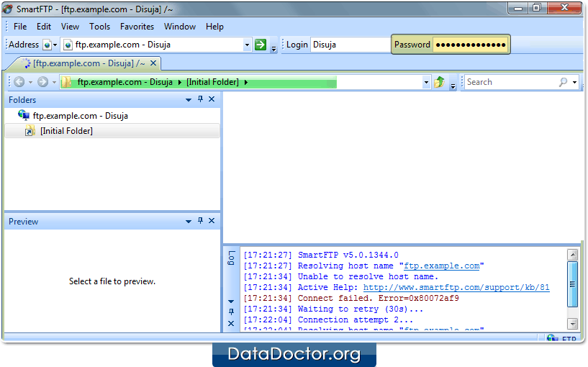588x367 pixels.
Task: Click the log scrollbar down arrow
Action: 573,323
